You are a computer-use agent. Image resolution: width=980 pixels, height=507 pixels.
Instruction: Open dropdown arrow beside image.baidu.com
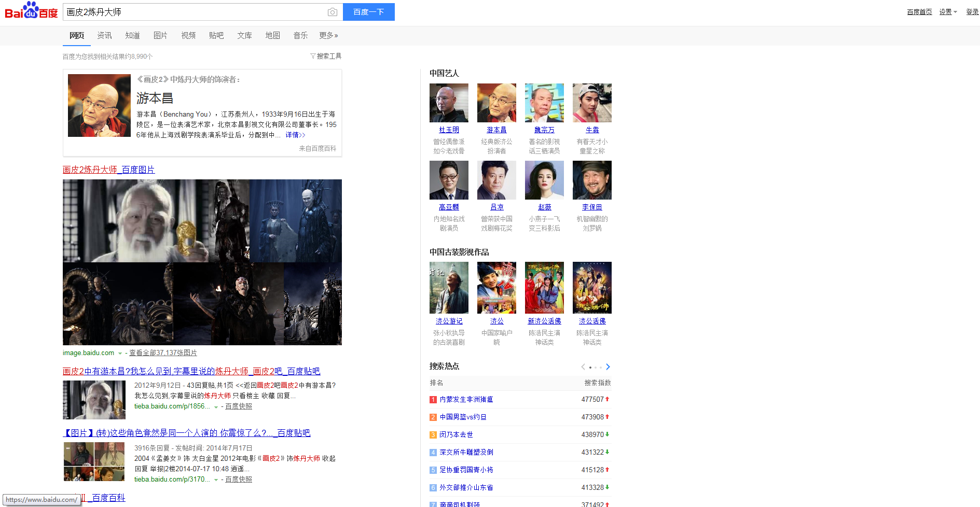tap(120, 354)
